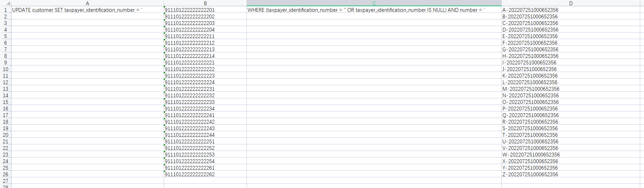Select cell 911101222222222254
Image resolution: width=644 pixels, height=188 pixels.
coord(205,161)
